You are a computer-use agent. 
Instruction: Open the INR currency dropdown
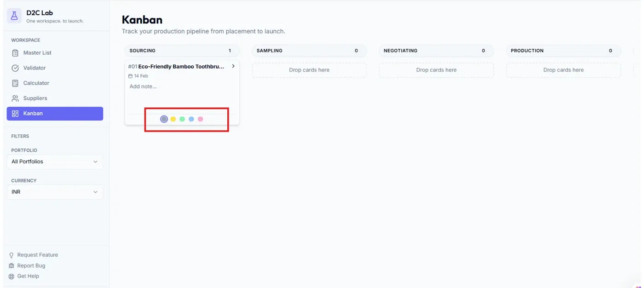pos(55,192)
